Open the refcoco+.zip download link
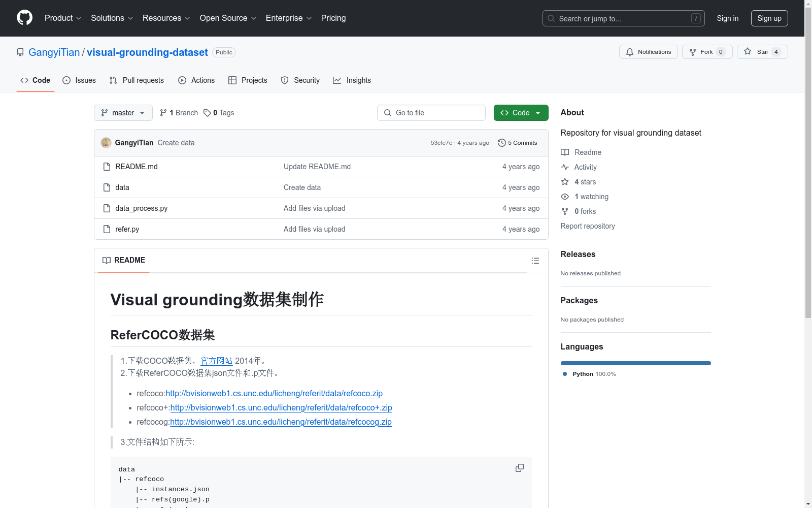Viewport: 812px width, 508px height. [281, 408]
